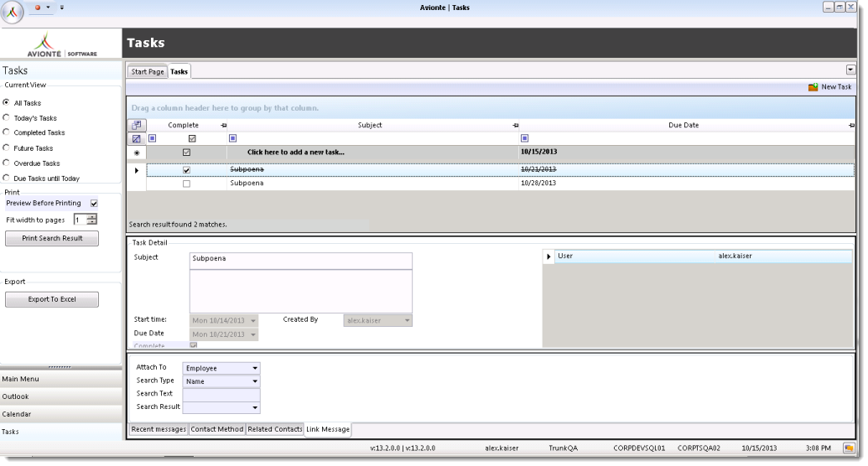Click the Search Text input field
This screenshot has height=466, width=868.
click(221, 394)
